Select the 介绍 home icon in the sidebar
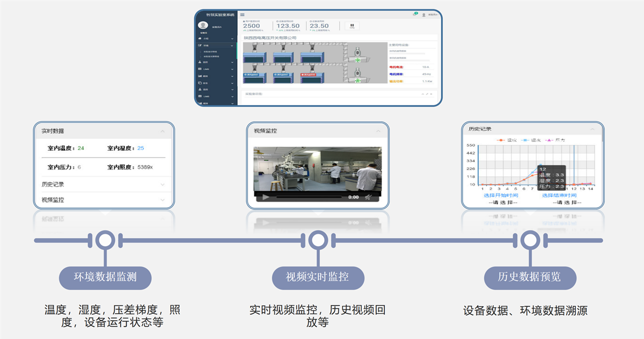644x339 pixels. [x=200, y=38]
